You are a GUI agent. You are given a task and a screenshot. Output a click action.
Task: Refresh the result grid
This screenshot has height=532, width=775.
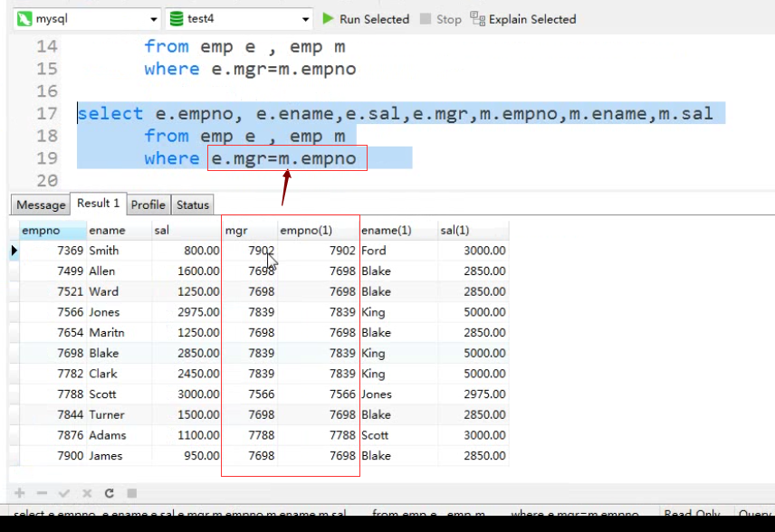[110, 493]
